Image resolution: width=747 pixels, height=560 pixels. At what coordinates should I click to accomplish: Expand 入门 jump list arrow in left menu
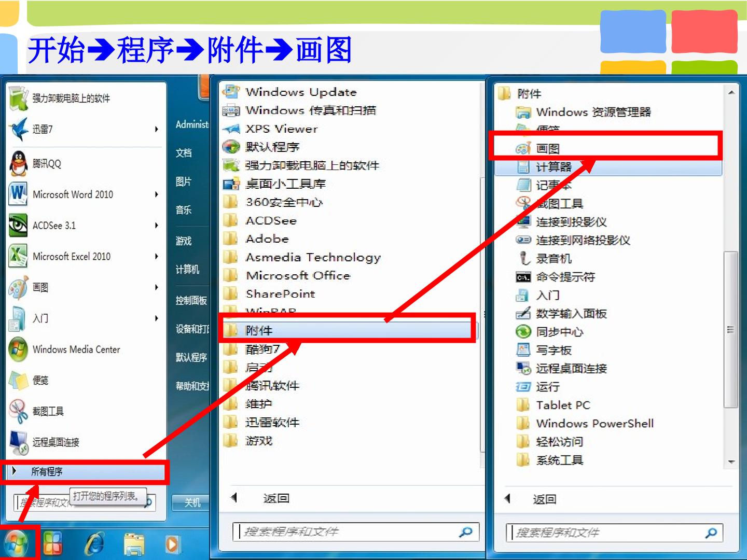156,318
